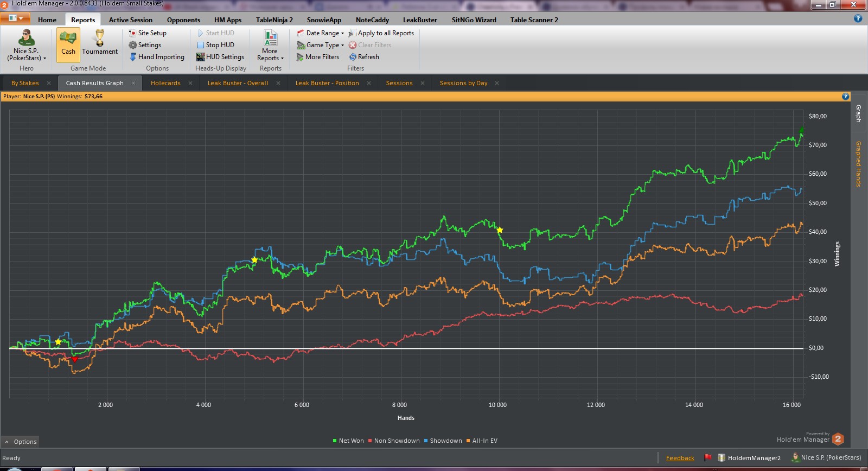The image size is (868, 471).
Task: Select the Graphed Hands side tab
Action: pyautogui.click(x=858, y=164)
